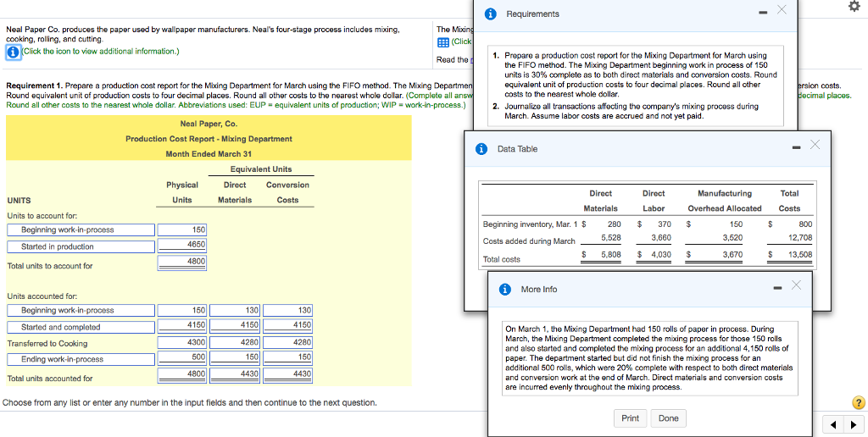Open 'Click the icon to view additional information' link

coord(100,52)
